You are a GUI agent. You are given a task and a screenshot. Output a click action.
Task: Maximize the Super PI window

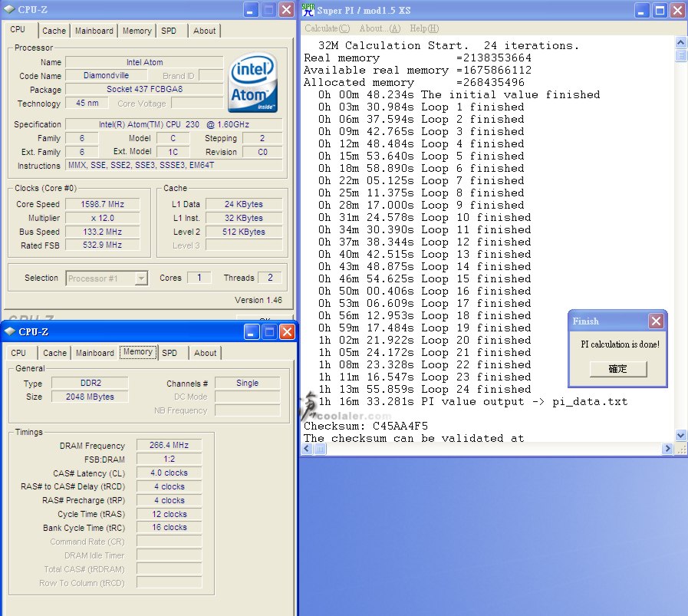coord(660,10)
